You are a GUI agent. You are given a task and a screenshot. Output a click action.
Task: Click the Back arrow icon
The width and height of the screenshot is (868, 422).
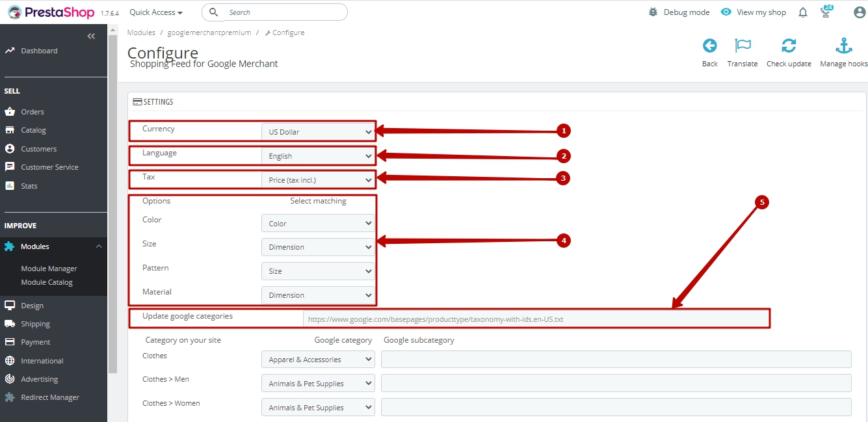tap(709, 46)
